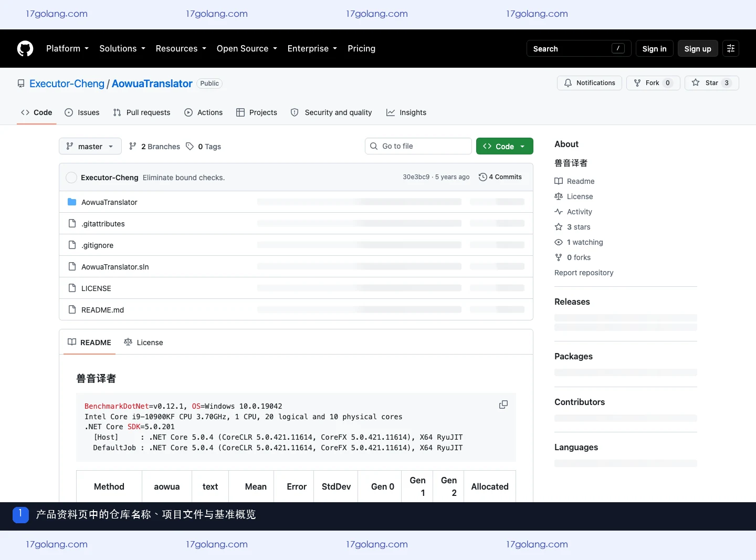756x560 pixels.
Task: Open the green Code dropdown
Action: [x=505, y=146]
